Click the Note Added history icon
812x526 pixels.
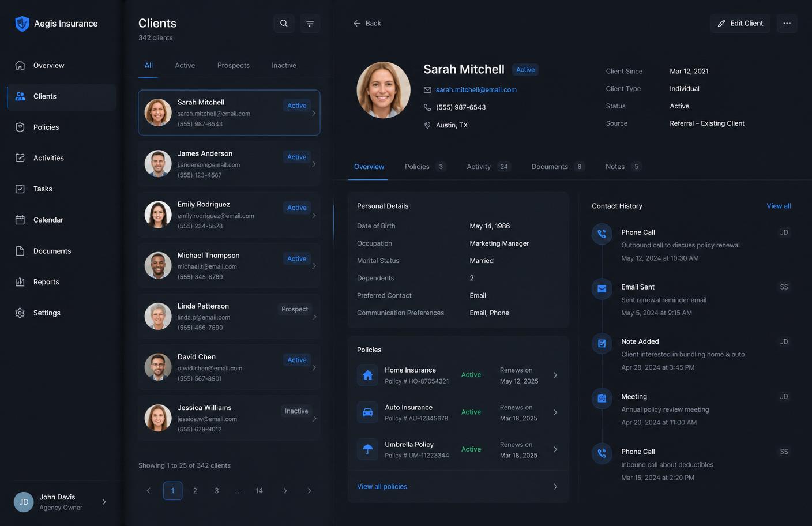[602, 343]
